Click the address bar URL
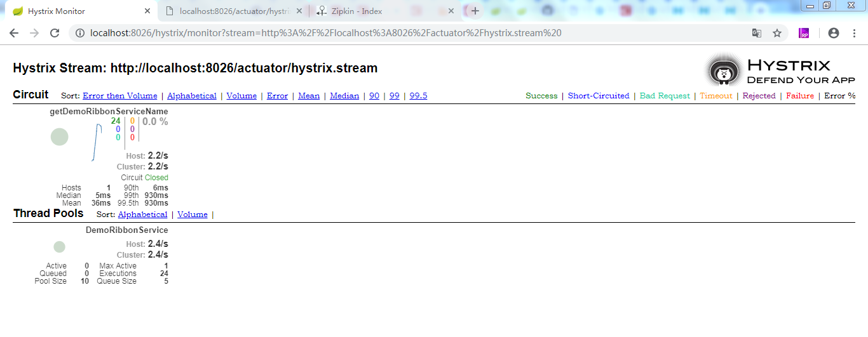 point(325,33)
